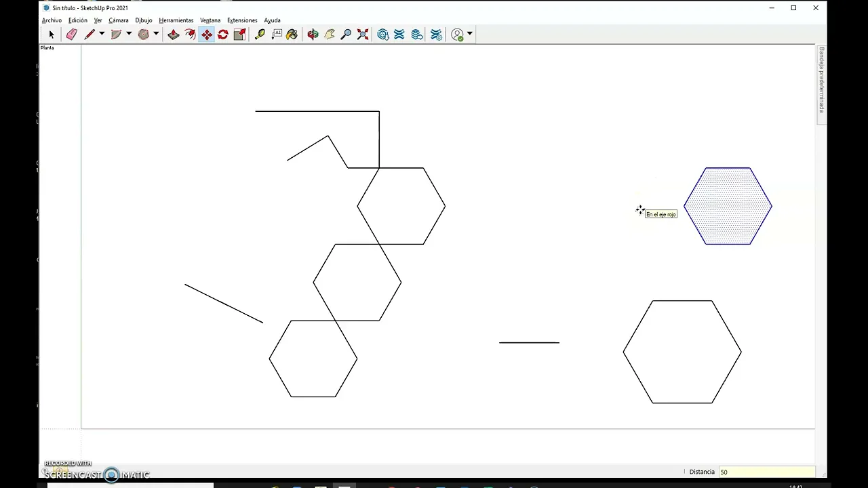This screenshot has height=488, width=868.
Task: Click the Planta view label
Action: (47, 47)
